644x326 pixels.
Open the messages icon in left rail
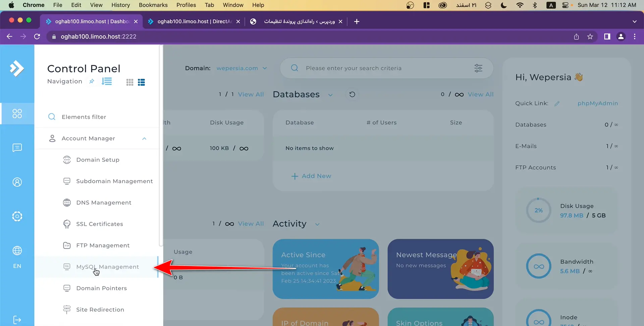coord(17,148)
